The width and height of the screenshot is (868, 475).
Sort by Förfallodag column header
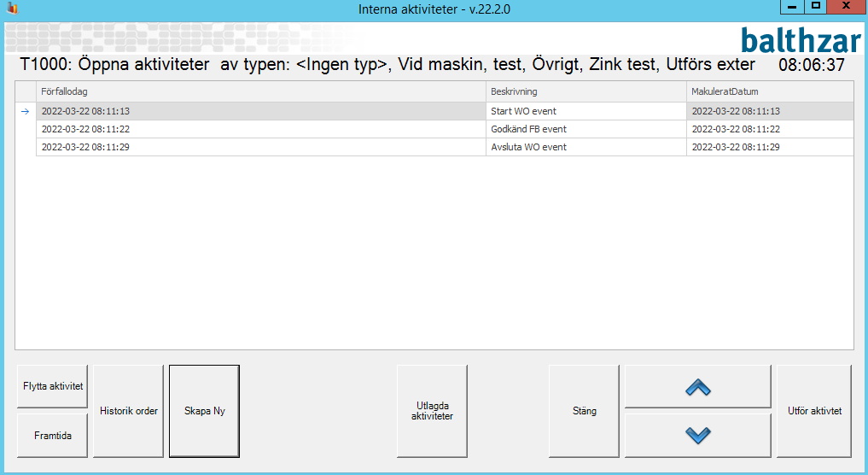click(x=260, y=91)
